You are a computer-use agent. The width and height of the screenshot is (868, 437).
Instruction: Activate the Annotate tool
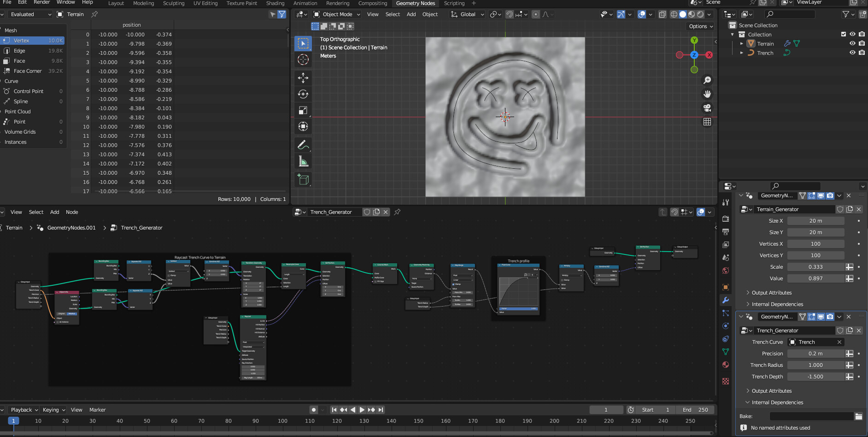(303, 145)
